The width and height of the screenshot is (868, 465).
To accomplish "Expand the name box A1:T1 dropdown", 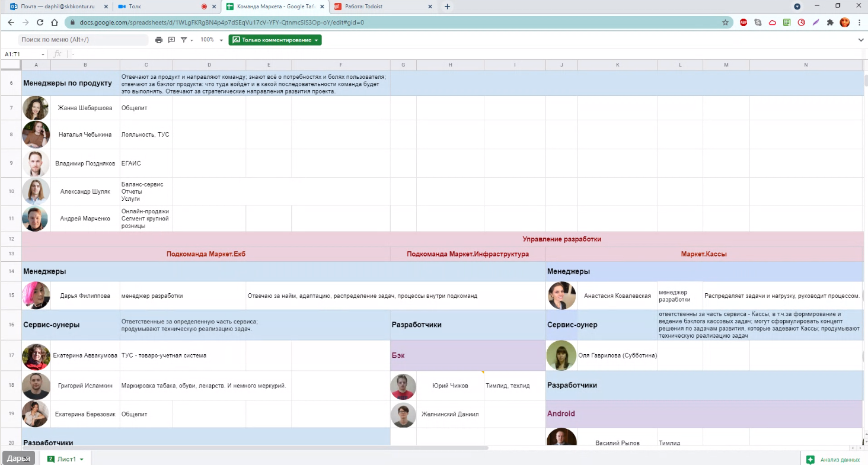I will (x=43, y=54).
